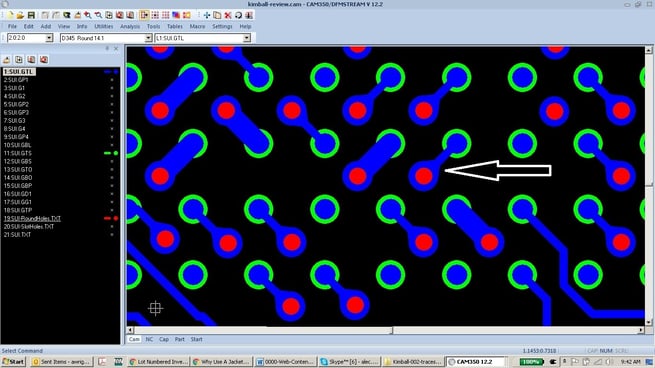This screenshot has width=655, height=368.
Task: Click the Save floppy disk icon
Action: (31, 15)
